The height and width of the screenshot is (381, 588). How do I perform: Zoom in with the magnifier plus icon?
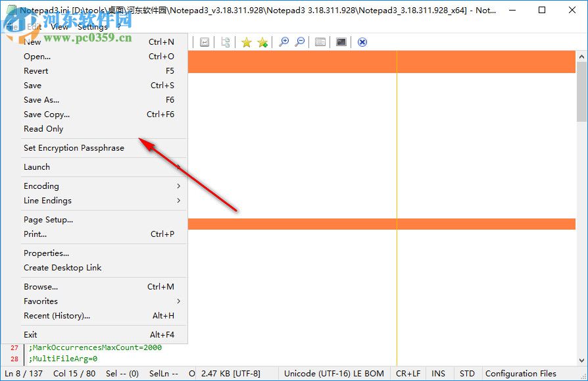click(284, 42)
